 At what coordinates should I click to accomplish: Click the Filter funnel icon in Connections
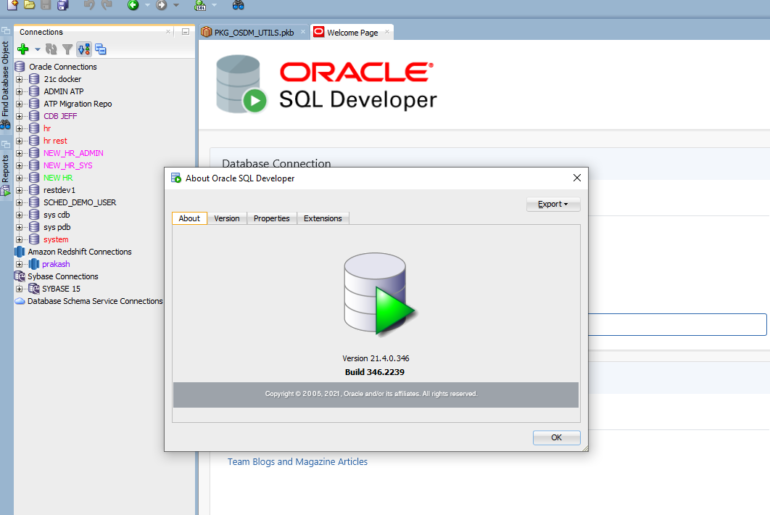coord(68,49)
